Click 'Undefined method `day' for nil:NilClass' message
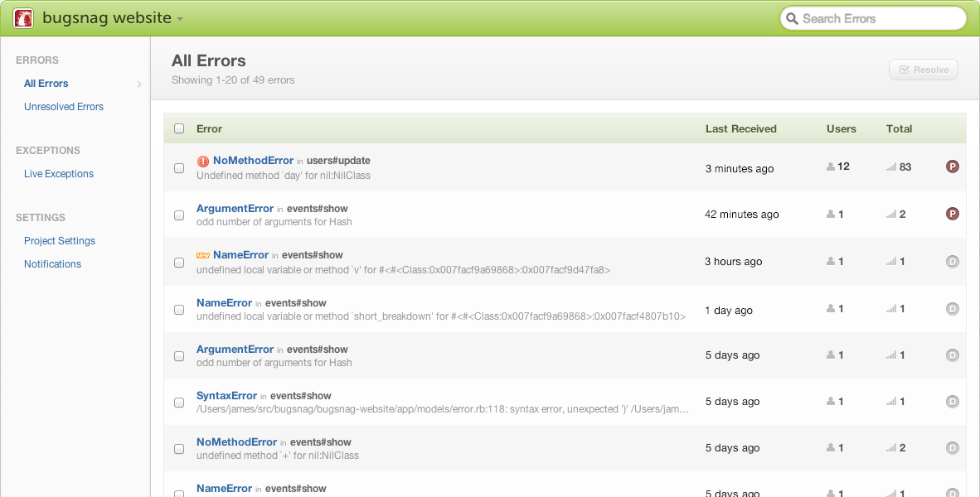Image resolution: width=980 pixels, height=497 pixels. 284,176
